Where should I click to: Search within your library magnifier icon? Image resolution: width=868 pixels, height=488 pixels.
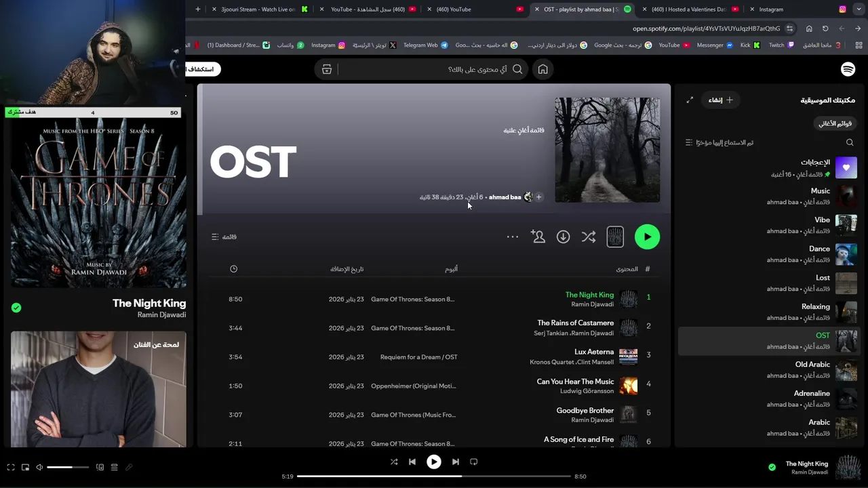tap(850, 142)
